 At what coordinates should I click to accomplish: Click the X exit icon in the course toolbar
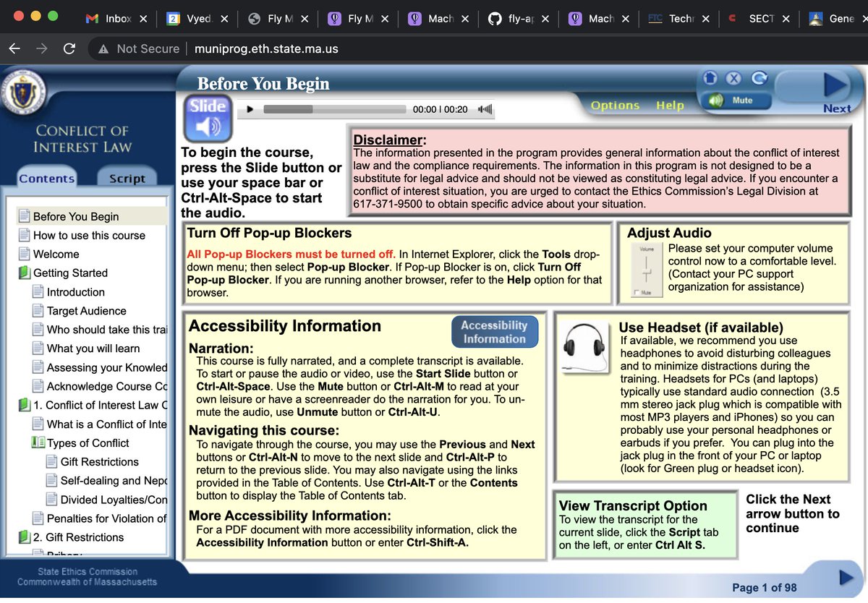[x=733, y=77]
